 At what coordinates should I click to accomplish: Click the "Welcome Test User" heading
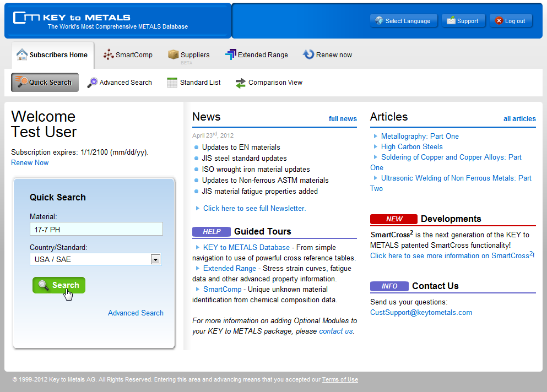tap(44, 124)
